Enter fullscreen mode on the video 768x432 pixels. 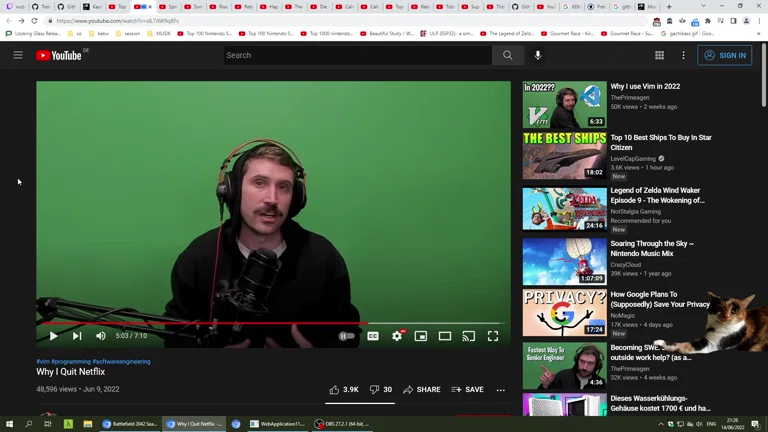coord(493,336)
